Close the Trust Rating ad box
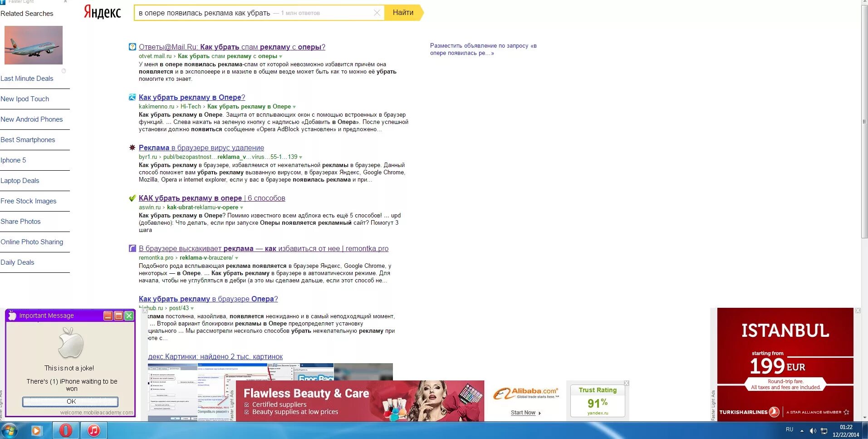The height and width of the screenshot is (439, 868). 627,383
